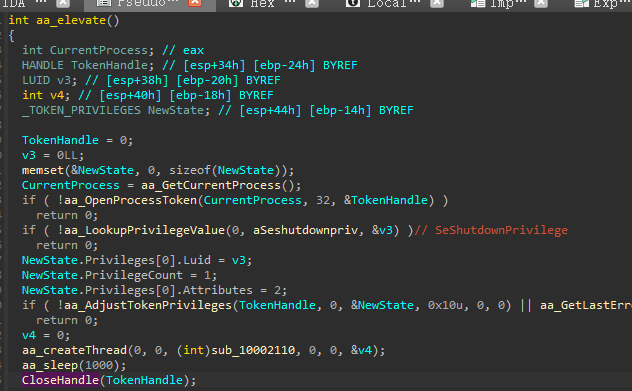Select the aa_createThread call
Screen dimensions: 632x391
[x=75, y=350]
